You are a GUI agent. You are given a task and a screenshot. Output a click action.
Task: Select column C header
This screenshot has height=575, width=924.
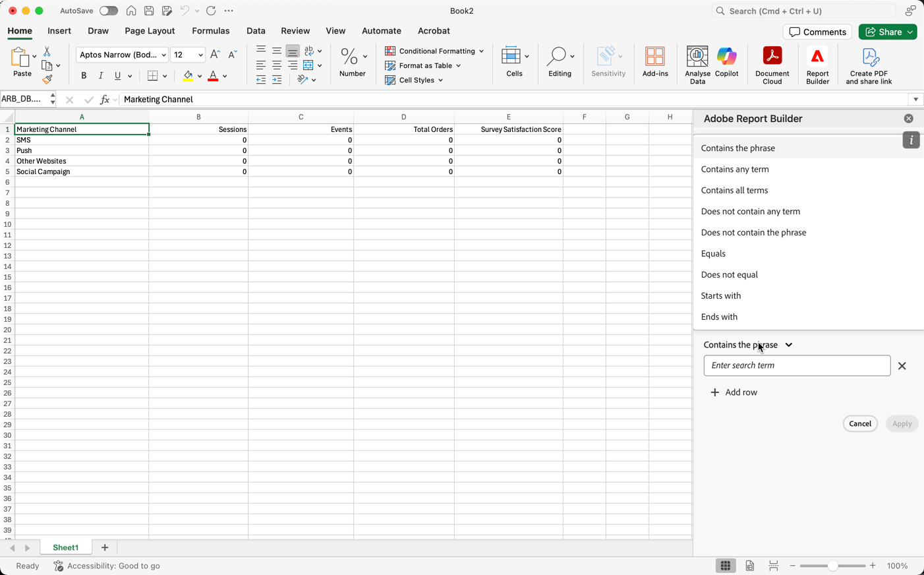click(301, 117)
